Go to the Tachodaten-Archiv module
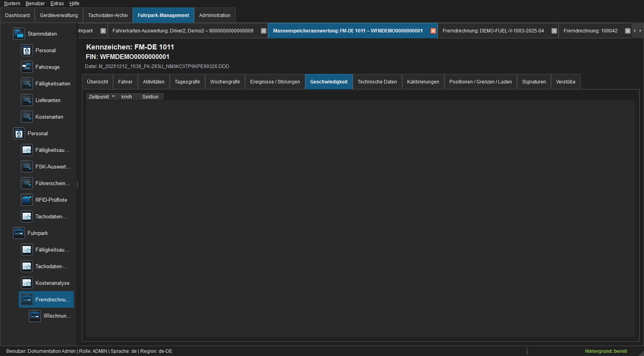This screenshot has width=644, height=356. (x=108, y=15)
